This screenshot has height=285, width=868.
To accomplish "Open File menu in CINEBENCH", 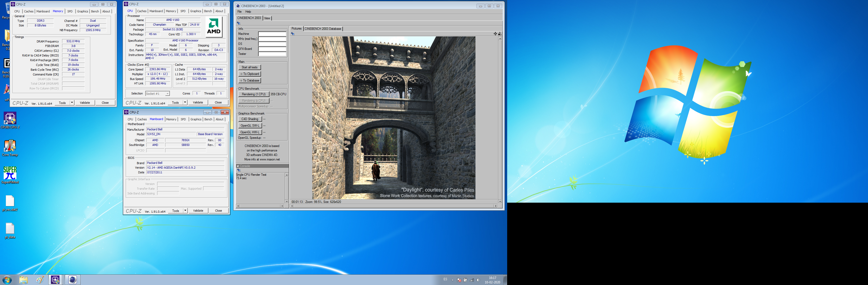I will click(240, 11).
